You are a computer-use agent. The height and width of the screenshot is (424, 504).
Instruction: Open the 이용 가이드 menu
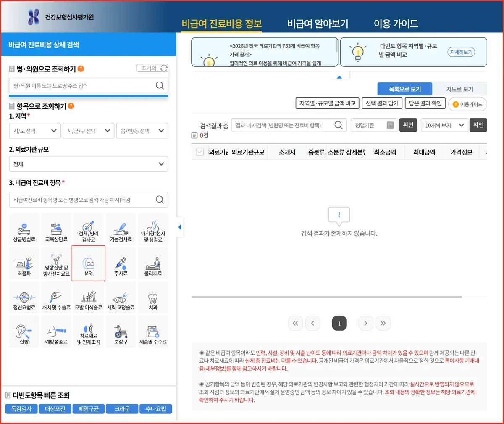click(x=396, y=24)
